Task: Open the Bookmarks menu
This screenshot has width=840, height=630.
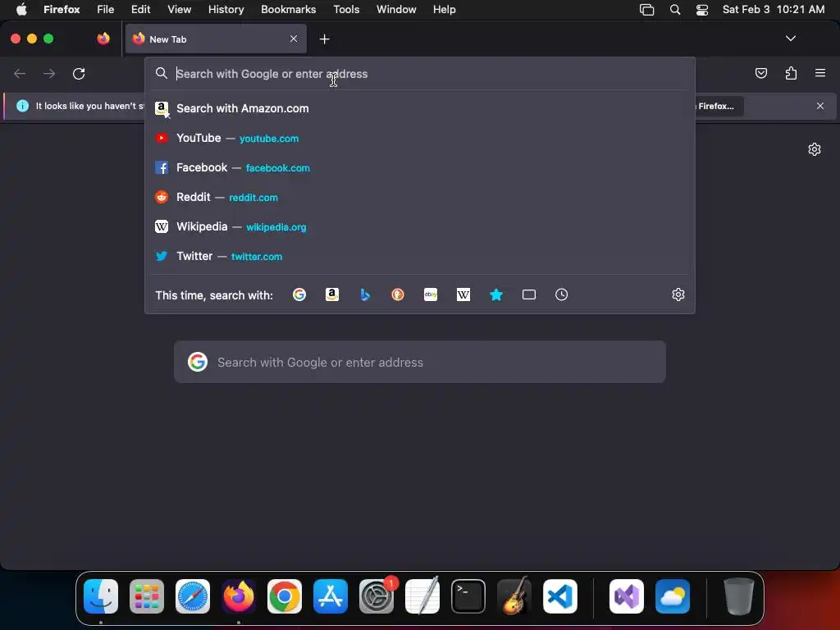Action: [x=288, y=9]
